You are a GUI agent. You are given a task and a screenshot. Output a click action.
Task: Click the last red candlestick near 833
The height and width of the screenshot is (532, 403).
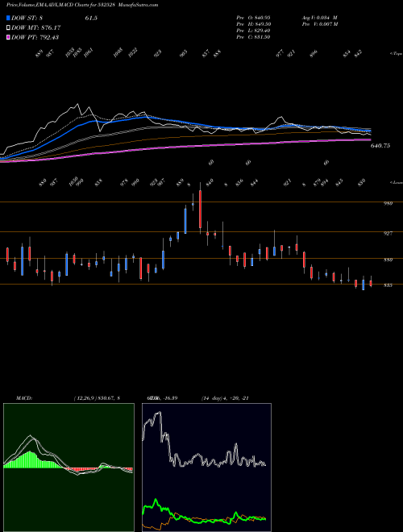tap(371, 283)
